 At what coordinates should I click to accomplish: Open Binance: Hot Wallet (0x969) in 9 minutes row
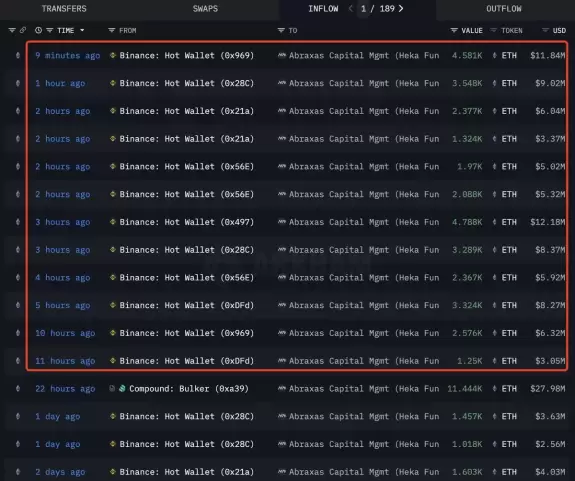pos(187,55)
